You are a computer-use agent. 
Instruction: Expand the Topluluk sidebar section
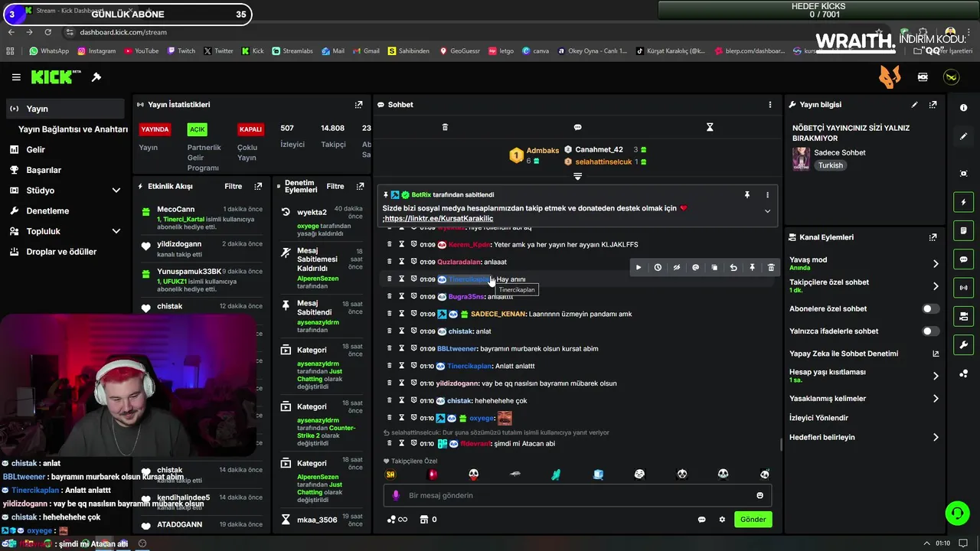[116, 231]
